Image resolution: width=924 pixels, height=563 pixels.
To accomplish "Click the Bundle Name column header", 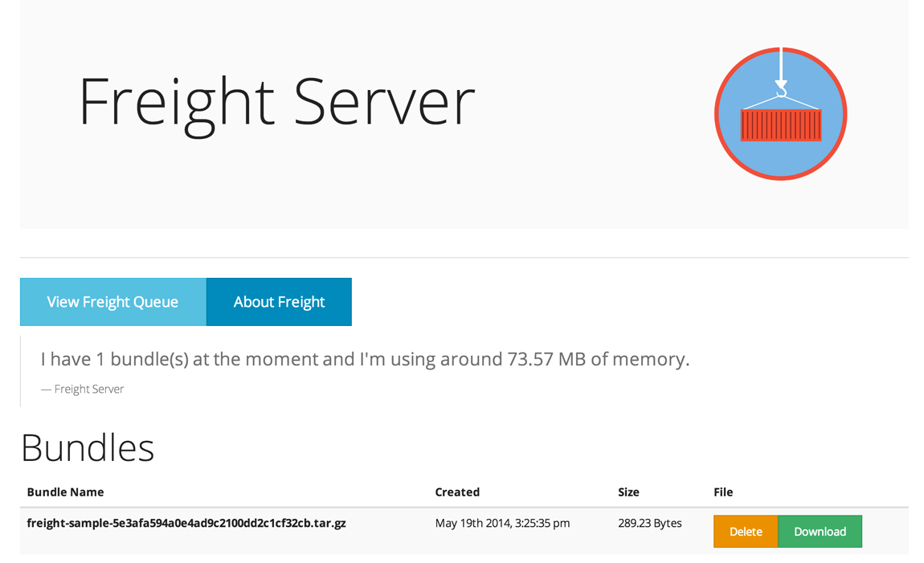I will 65,492.
